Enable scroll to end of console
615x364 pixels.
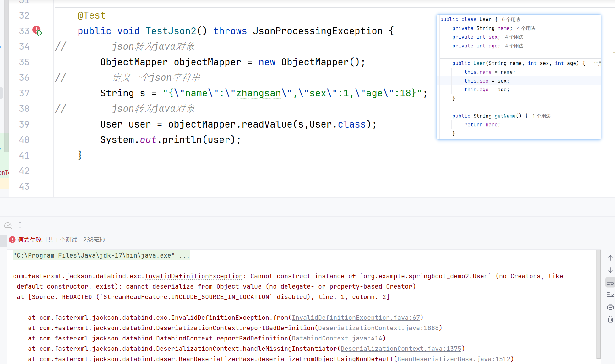(610, 295)
